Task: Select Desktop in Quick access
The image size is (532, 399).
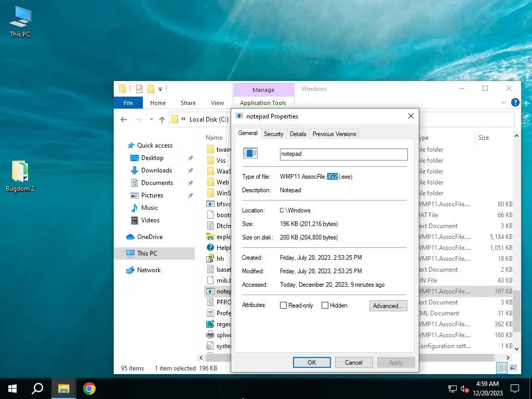Action: [152, 158]
